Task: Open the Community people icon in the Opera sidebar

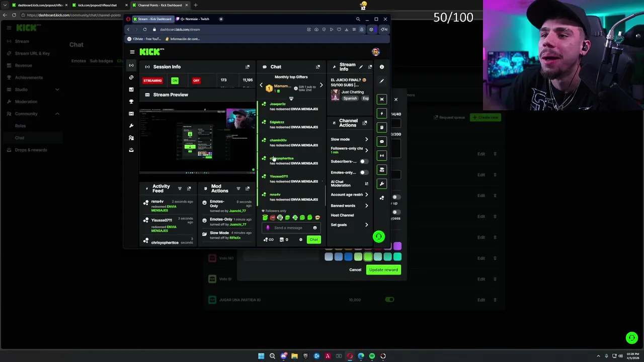Action: coord(131,138)
